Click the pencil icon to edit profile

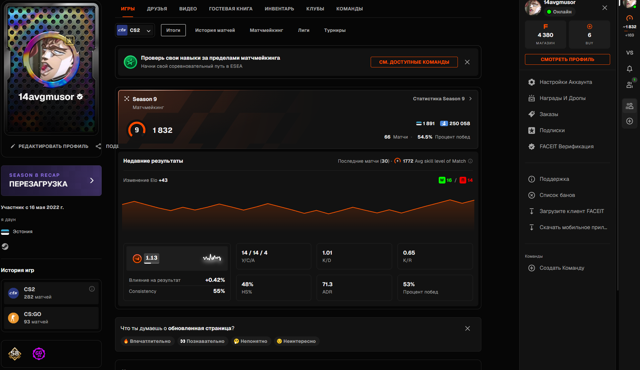pyautogui.click(x=13, y=146)
